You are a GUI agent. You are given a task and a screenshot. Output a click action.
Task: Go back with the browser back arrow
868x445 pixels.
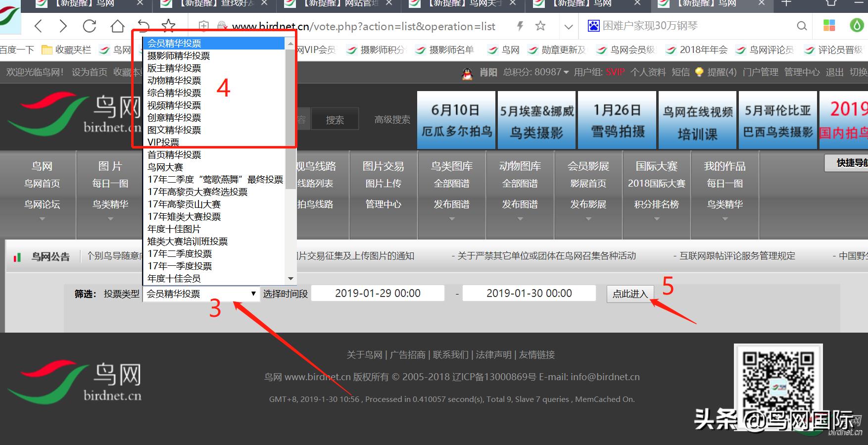coord(39,26)
